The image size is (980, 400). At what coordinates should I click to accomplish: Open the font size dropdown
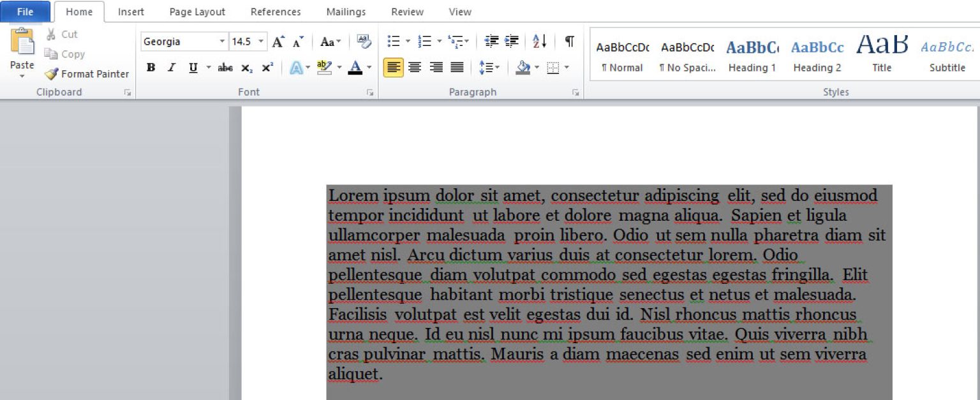[x=260, y=41]
